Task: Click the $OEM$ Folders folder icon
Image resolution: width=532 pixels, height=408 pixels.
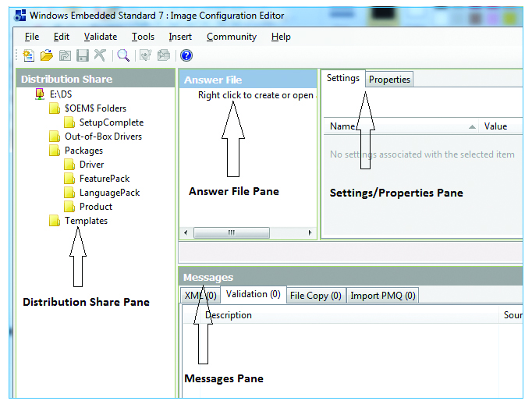Action: 55,108
